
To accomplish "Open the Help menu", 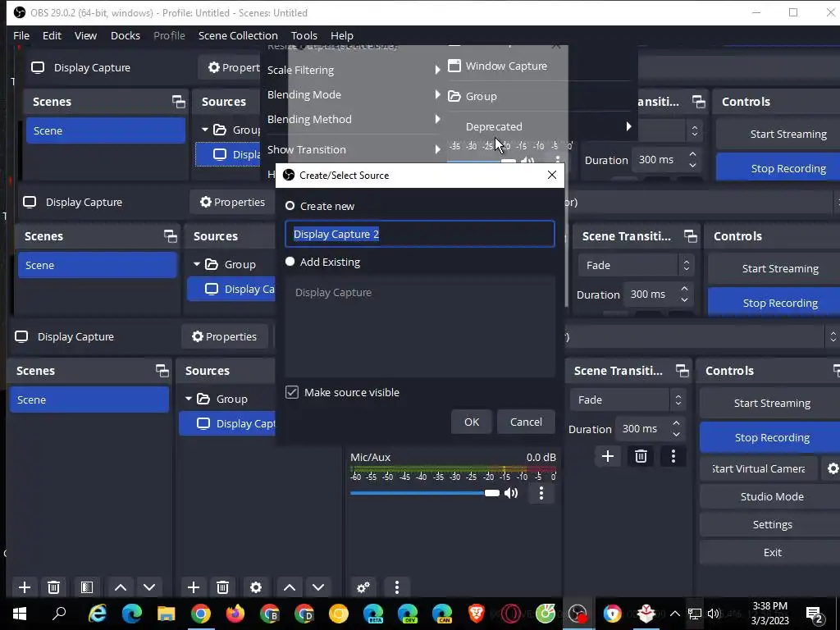I will tap(342, 35).
